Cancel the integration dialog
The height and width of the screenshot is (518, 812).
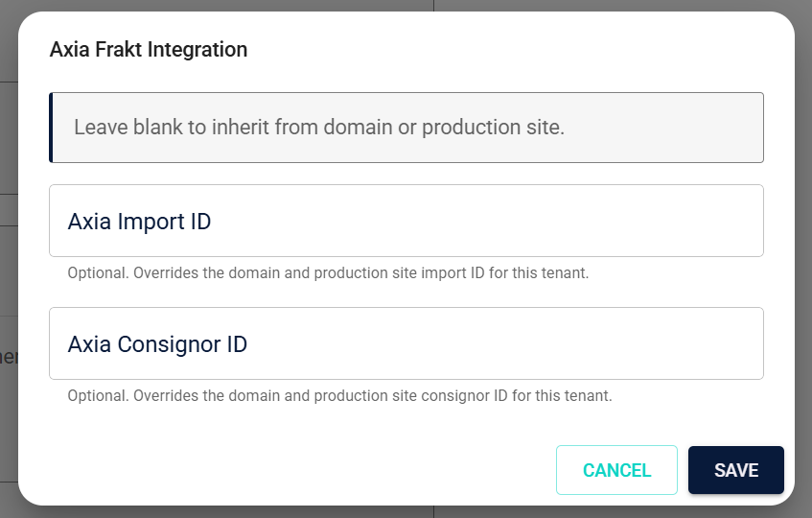[616, 470]
